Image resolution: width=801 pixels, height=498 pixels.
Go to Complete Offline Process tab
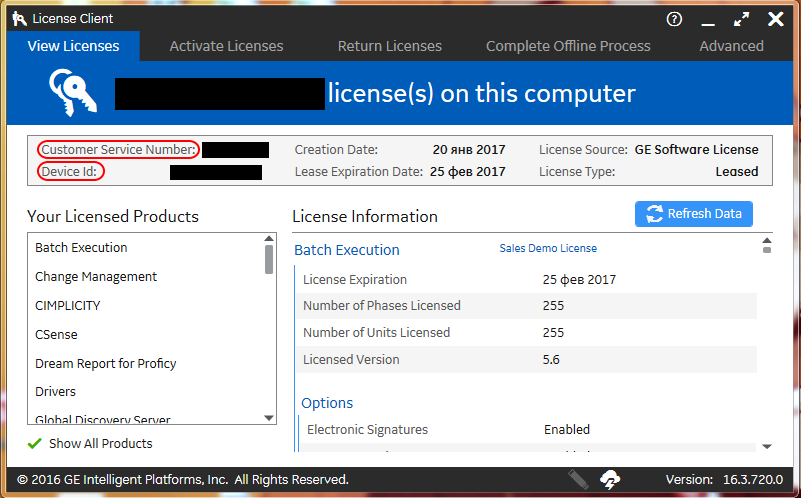(568, 46)
